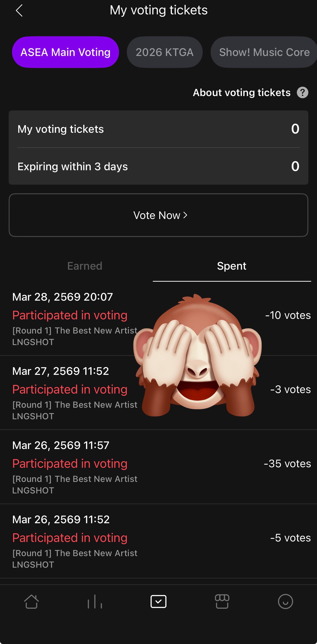
Task: Click the Vote Now button
Action: pos(158,215)
